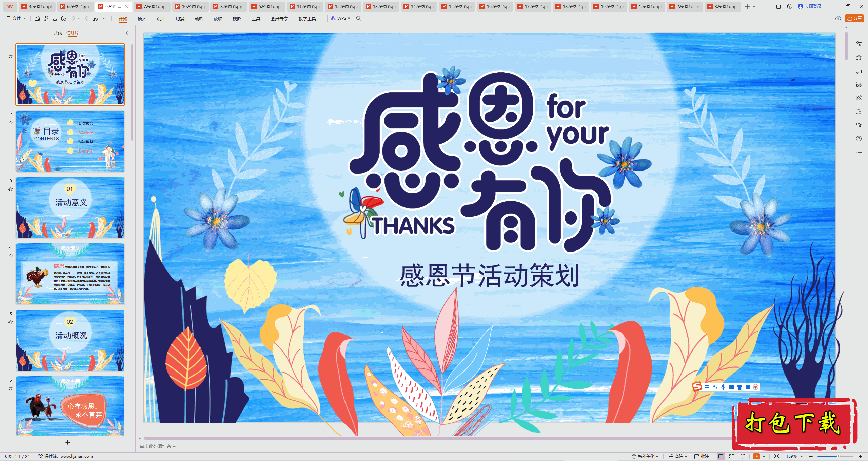Click the WPS home logo icon

coord(10,6)
